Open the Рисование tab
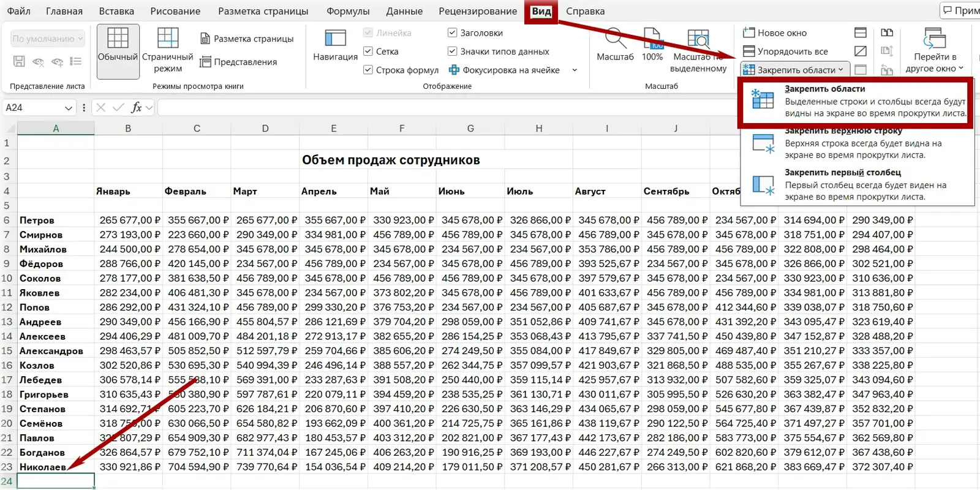The height and width of the screenshot is (490, 980). point(176,11)
